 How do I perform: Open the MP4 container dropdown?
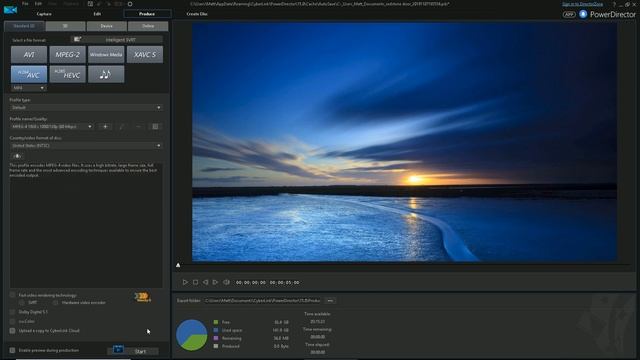pos(28,88)
